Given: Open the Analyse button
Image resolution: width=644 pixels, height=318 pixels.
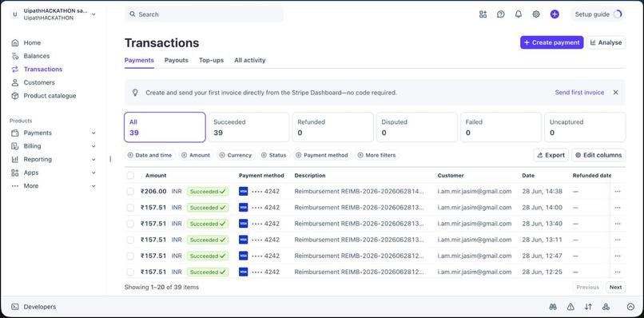Looking at the screenshot, I should click(606, 42).
